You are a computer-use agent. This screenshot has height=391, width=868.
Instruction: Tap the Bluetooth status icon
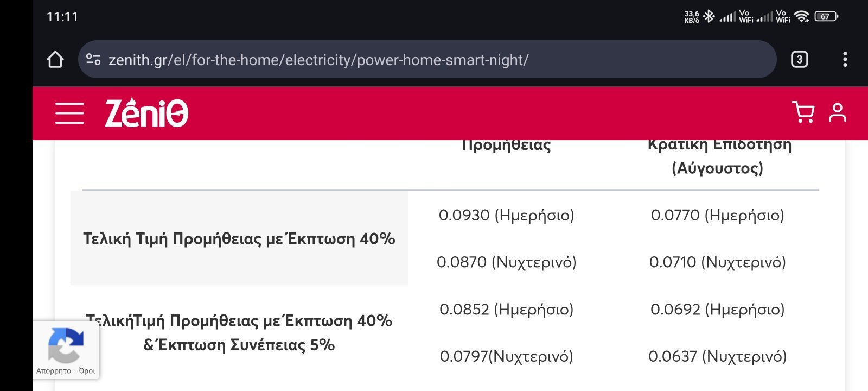click(709, 16)
